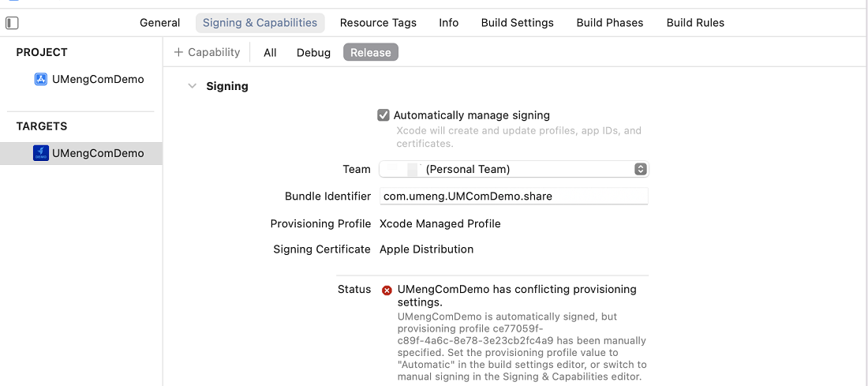Image resolution: width=868 pixels, height=386 pixels.
Task: Click the Xcode Managed Profile text
Action: tap(440, 223)
